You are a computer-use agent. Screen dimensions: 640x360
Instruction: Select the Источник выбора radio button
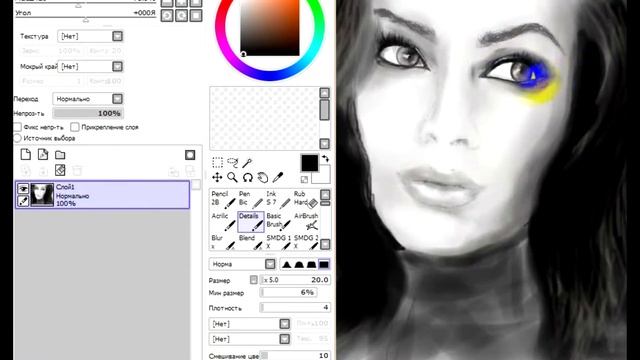point(17,138)
